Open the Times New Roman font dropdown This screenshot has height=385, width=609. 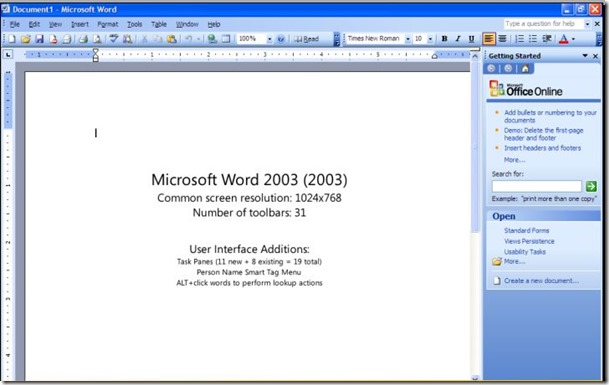click(408, 39)
